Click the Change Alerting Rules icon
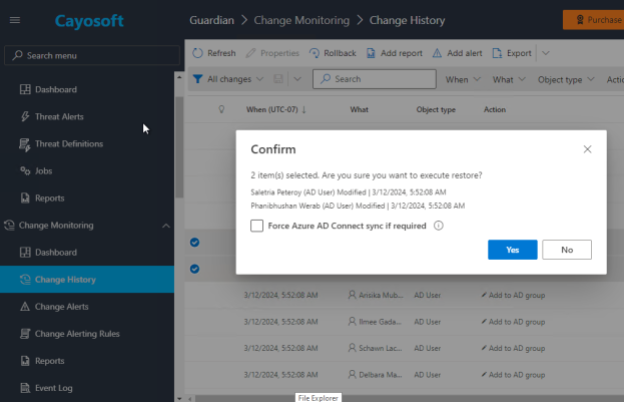 [25, 334]
